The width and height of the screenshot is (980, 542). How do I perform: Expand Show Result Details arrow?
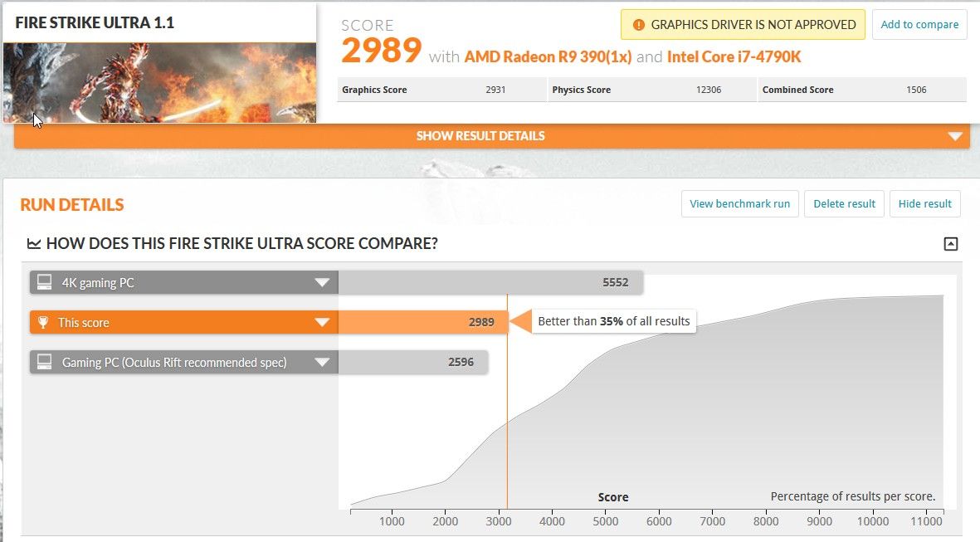[x=955, y=136]
